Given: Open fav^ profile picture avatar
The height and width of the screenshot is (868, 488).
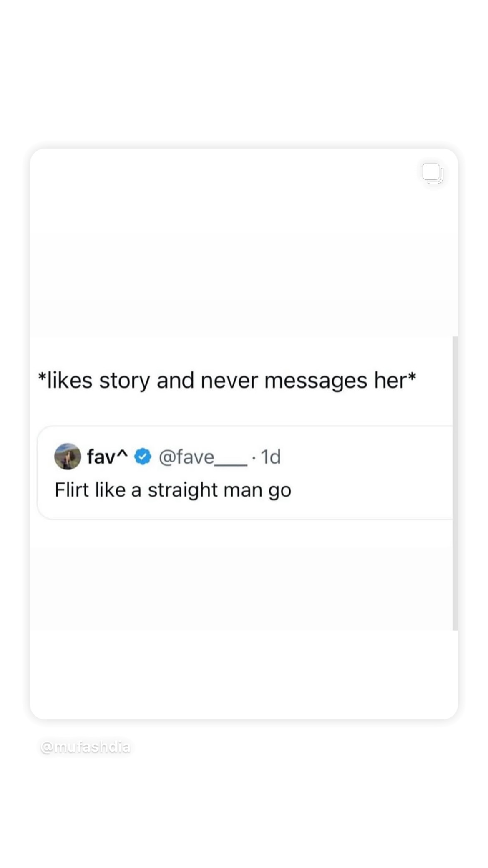Looking at the screenshot, I should 68,456.
